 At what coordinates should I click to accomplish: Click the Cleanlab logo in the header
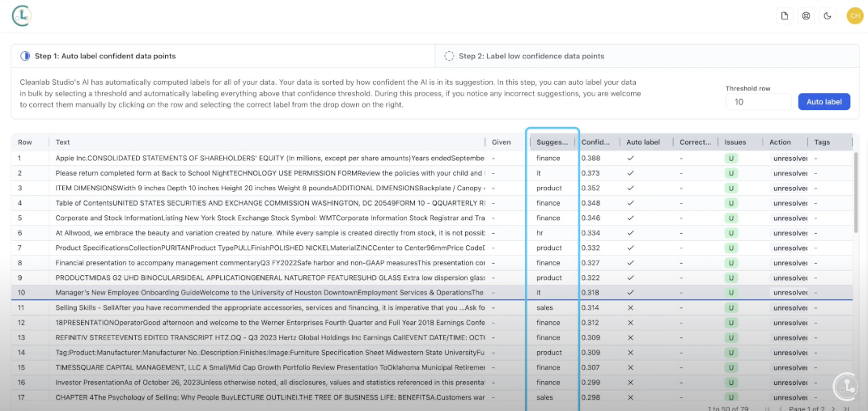[21, 15]
